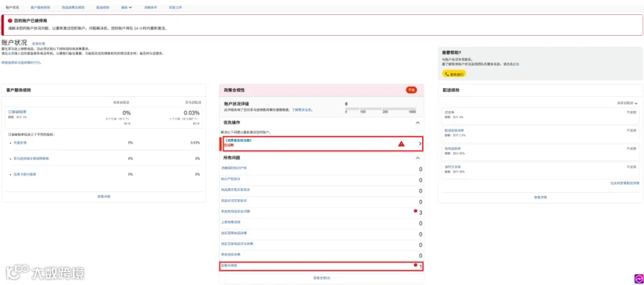The image size is (644, 285).
Task: Open 知识产权投诉 issue link
Action: (230, 179)
